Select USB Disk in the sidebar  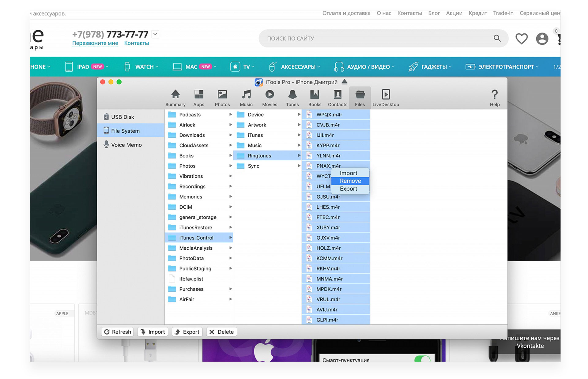131,117
